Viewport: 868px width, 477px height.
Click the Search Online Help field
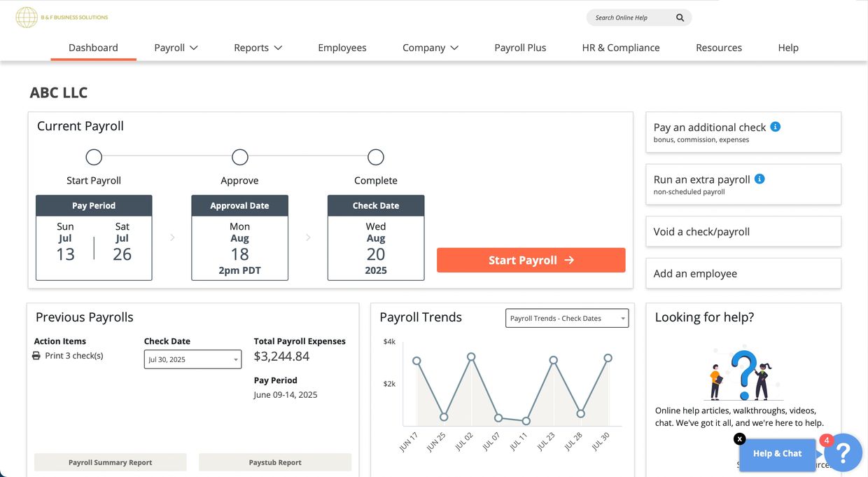pyautogui.click(x=630, y=18)
